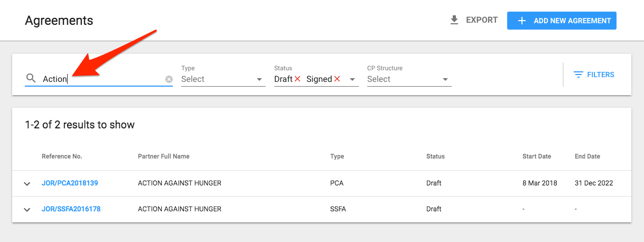Focus the search input containing Action
This screenshot has width=644, height=242.
point(103,79)
